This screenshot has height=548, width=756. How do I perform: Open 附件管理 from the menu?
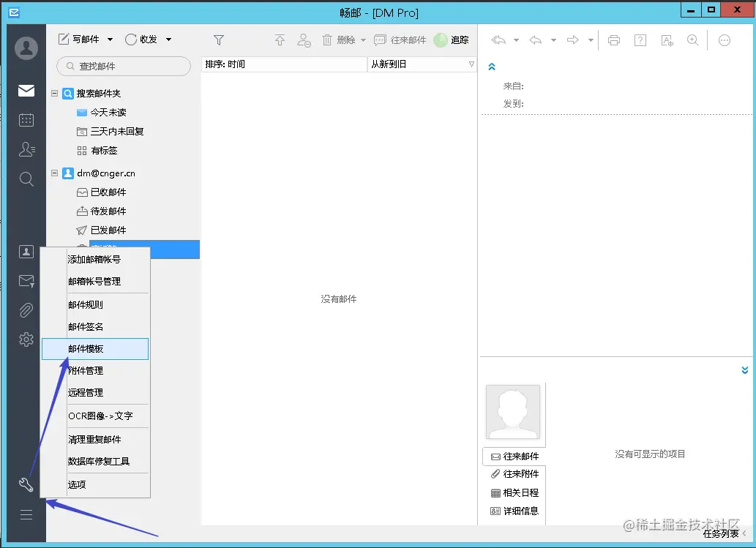(95, 371)
